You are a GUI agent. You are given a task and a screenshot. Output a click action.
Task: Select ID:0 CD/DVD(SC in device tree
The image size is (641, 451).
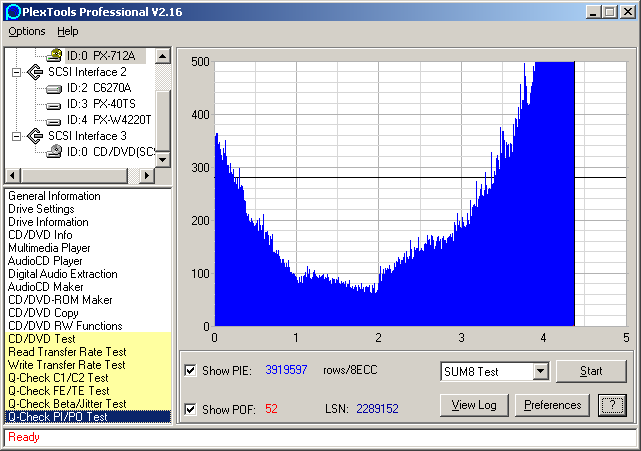[110, 152]
